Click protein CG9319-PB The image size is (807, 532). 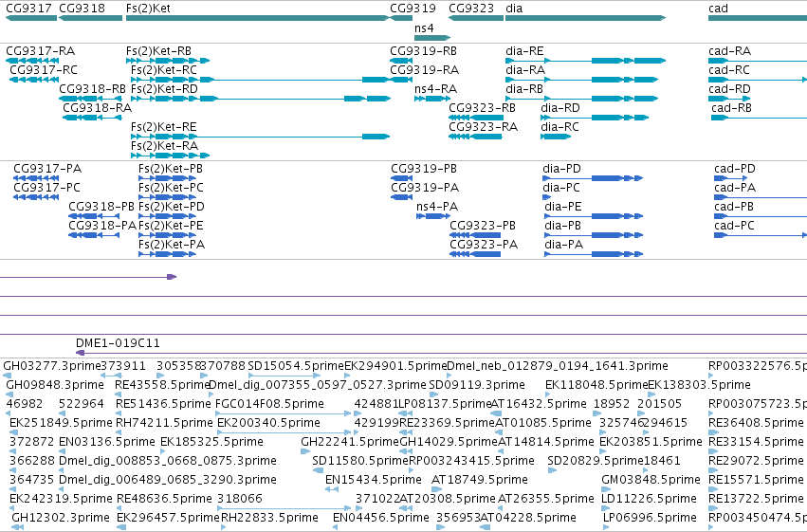coord(424,169)
